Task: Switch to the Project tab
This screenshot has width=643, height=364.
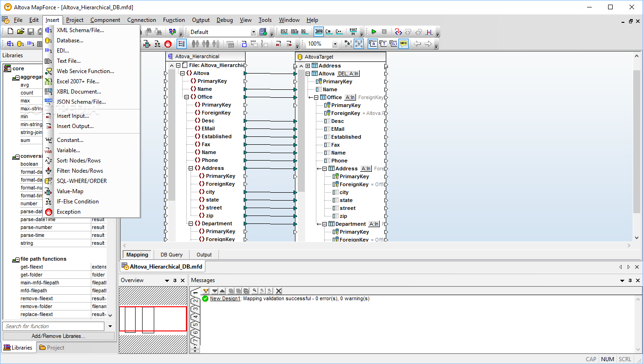Action: [52, 348]
